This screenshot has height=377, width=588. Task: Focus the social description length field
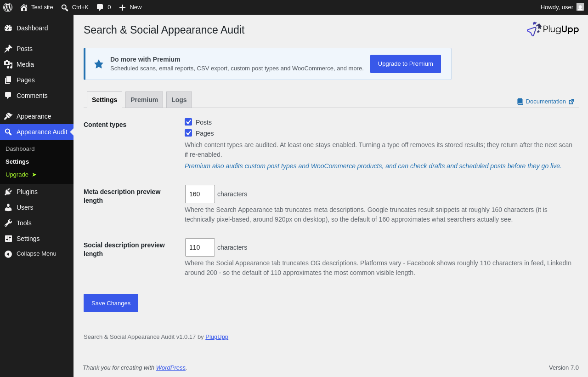point(200,247)
